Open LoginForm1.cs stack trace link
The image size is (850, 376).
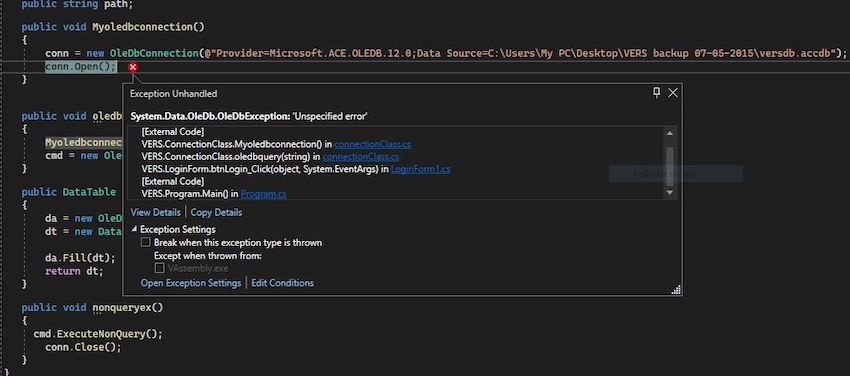[421, 169]
